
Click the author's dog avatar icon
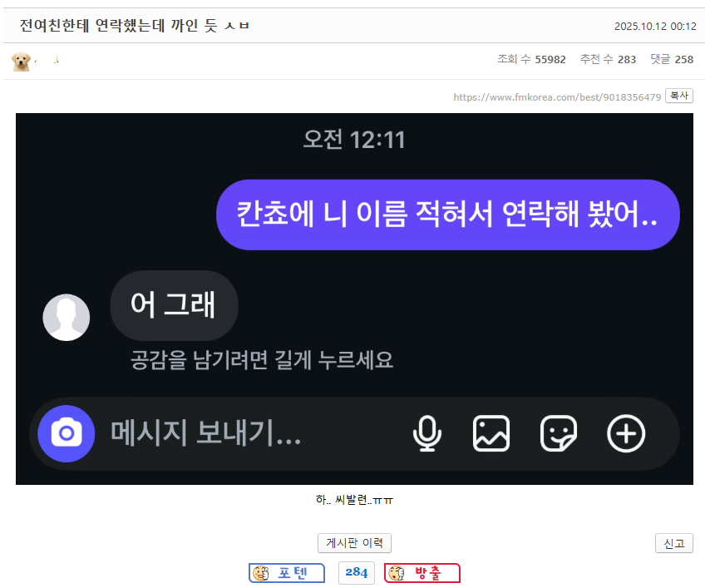tap(21, 61)
